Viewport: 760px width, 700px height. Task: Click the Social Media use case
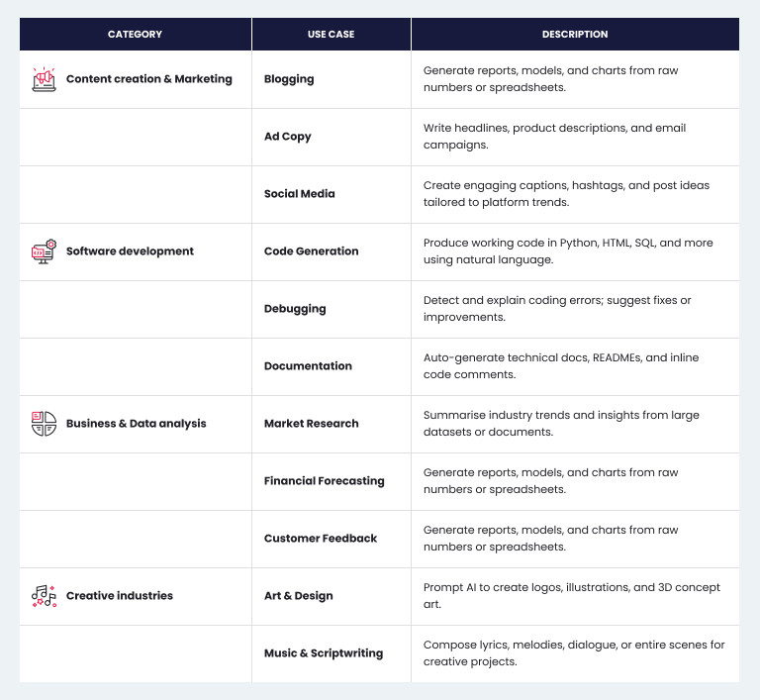(x=299, y=194)
